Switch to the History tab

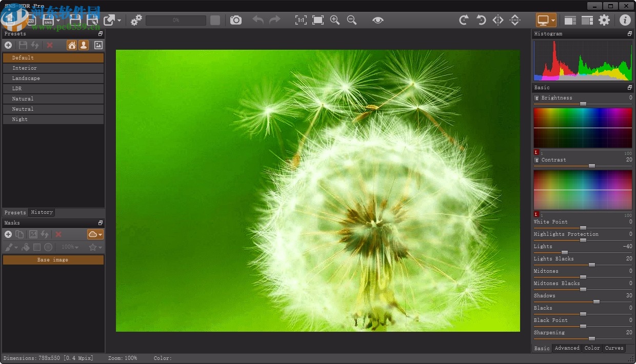pyautogui.click(x=42, y=212)
